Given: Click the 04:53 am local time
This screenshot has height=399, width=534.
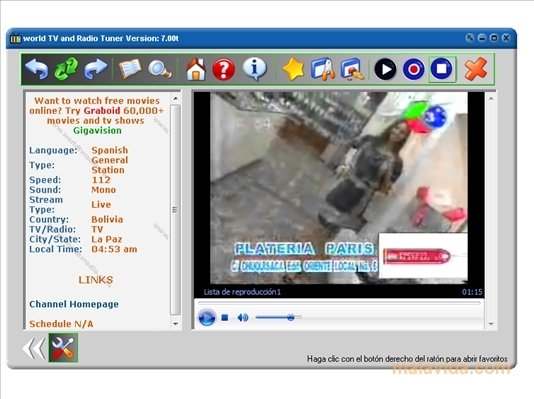Looking at the screenshot, I should click(x=114, y=249).
